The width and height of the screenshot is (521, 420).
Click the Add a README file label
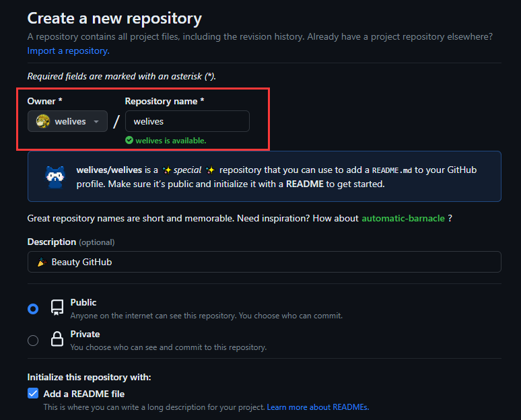(83, 394)
